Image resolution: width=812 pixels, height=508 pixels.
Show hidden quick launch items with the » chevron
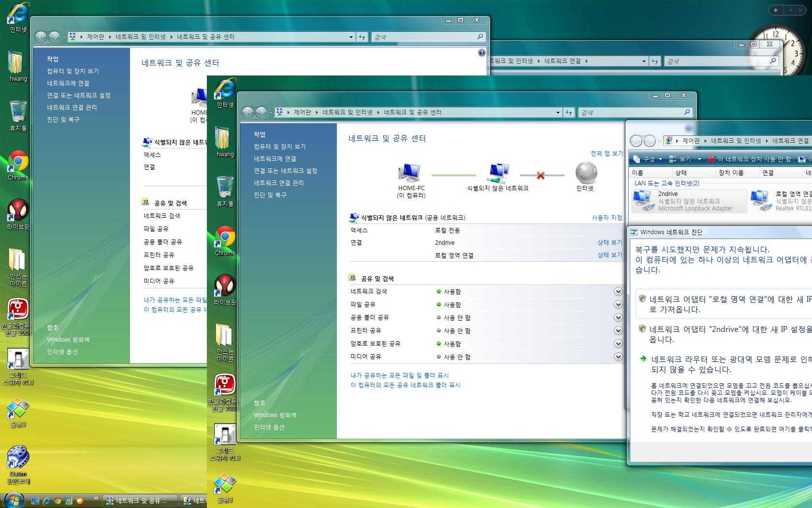tap(96, 498)
